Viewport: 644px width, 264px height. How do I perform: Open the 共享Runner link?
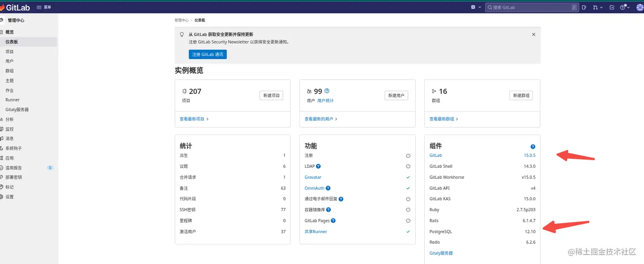click(316, 232)
